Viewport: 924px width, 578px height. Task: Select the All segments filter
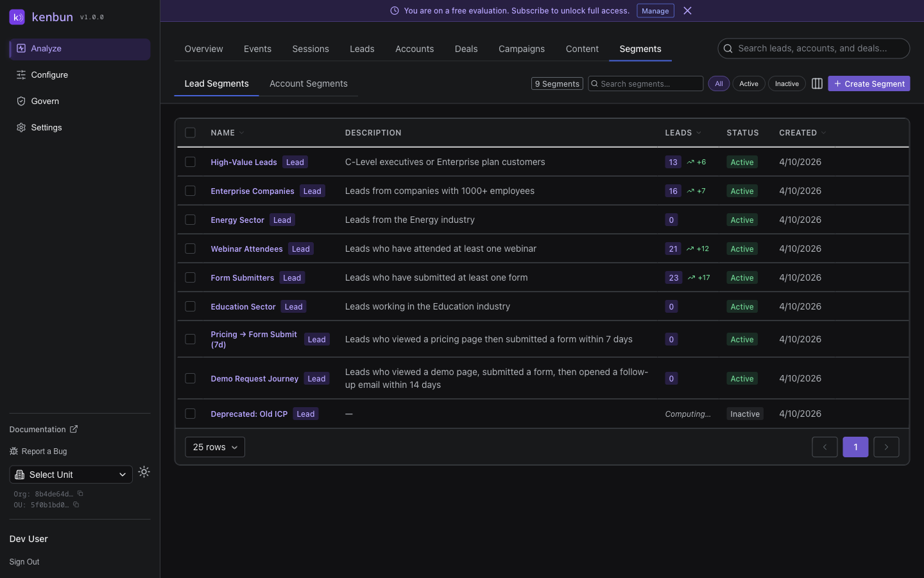[719, 83]
